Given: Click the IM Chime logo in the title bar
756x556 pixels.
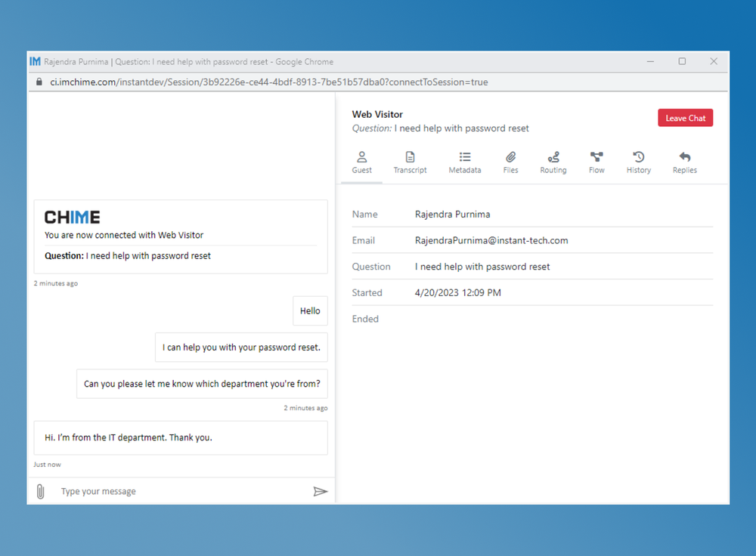Looking at the screenshot, I should pyautogui.click(x=35, y=61).
